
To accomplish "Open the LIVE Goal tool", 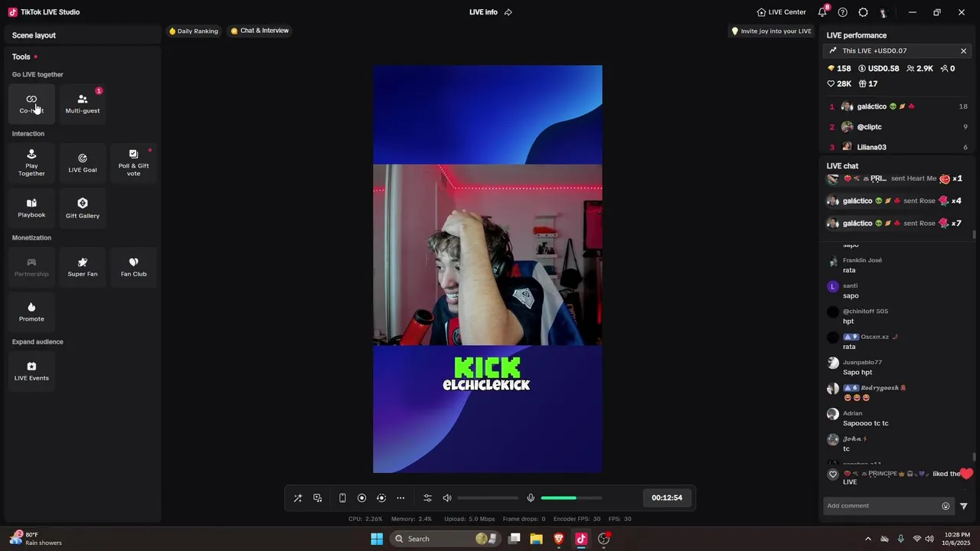I will click(x=83, y=163).
